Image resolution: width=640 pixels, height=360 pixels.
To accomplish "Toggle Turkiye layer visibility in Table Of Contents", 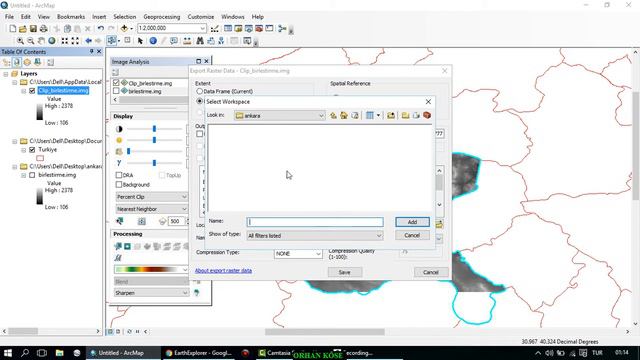I will 32,150.
